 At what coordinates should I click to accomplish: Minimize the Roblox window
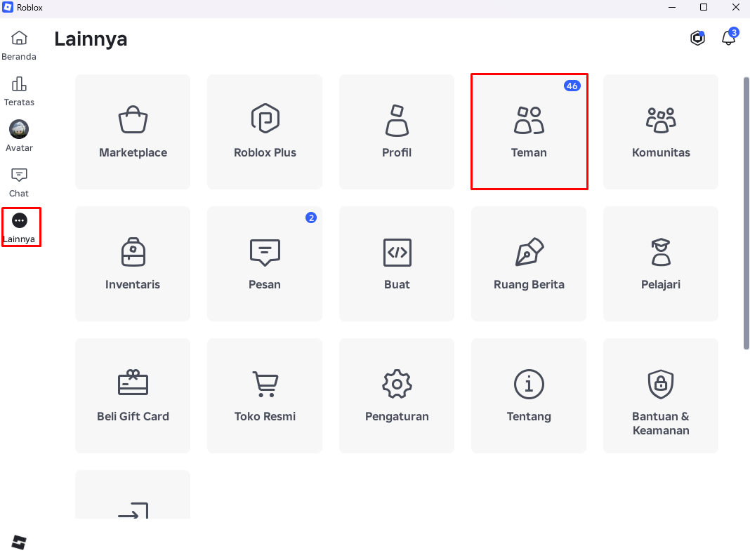tap(672, 7)
